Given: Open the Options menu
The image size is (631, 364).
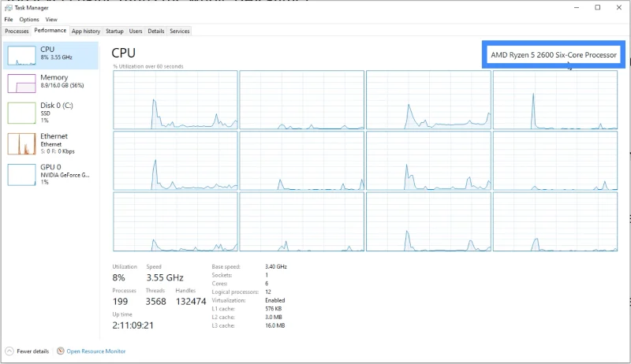Looking at the screenshot, I should pyautogui.click(x=29, y=19).
